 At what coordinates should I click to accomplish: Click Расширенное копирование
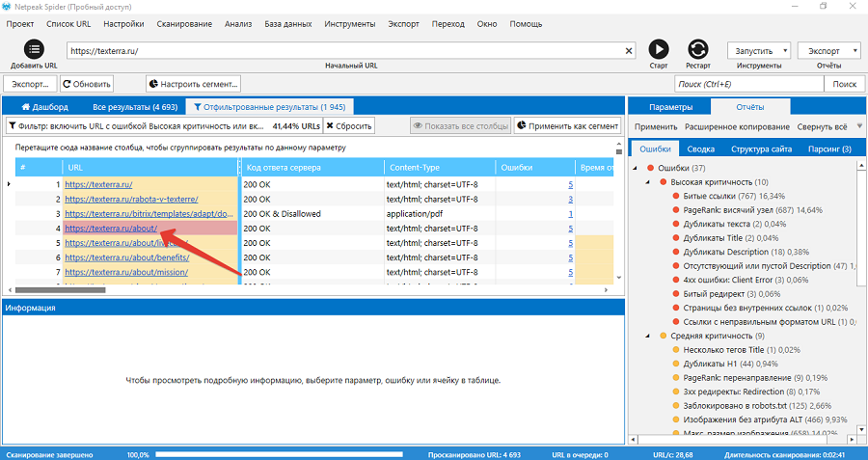coord(737,126)
